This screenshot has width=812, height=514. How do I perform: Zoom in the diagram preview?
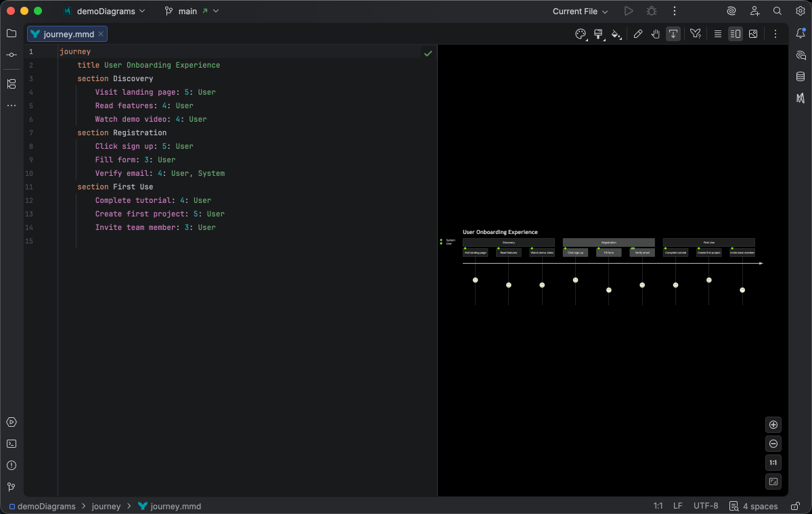(x=773, y=425)
